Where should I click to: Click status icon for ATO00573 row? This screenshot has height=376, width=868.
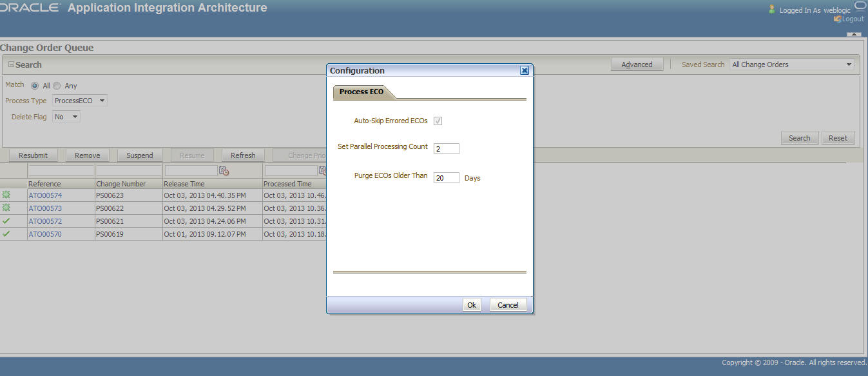(6, 208)
